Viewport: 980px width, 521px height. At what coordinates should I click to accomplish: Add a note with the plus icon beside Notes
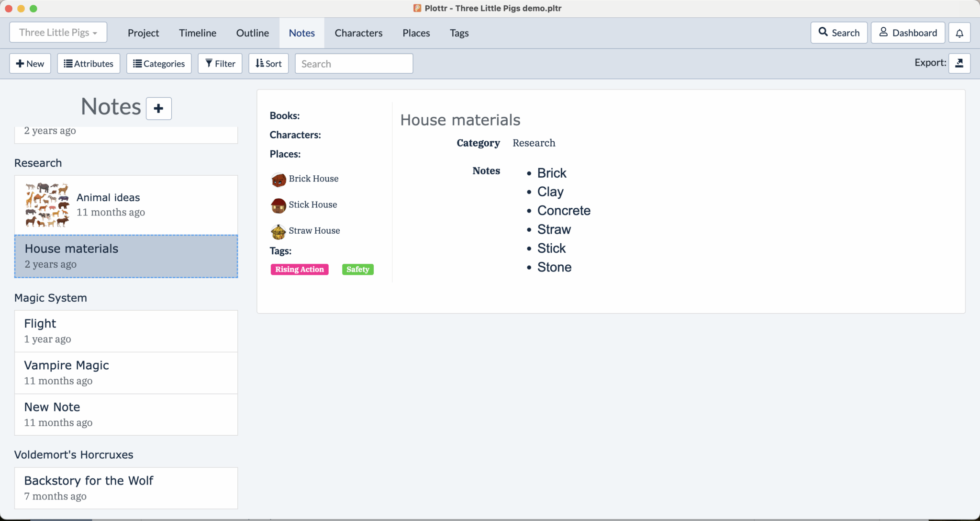[x=158, y=108]
